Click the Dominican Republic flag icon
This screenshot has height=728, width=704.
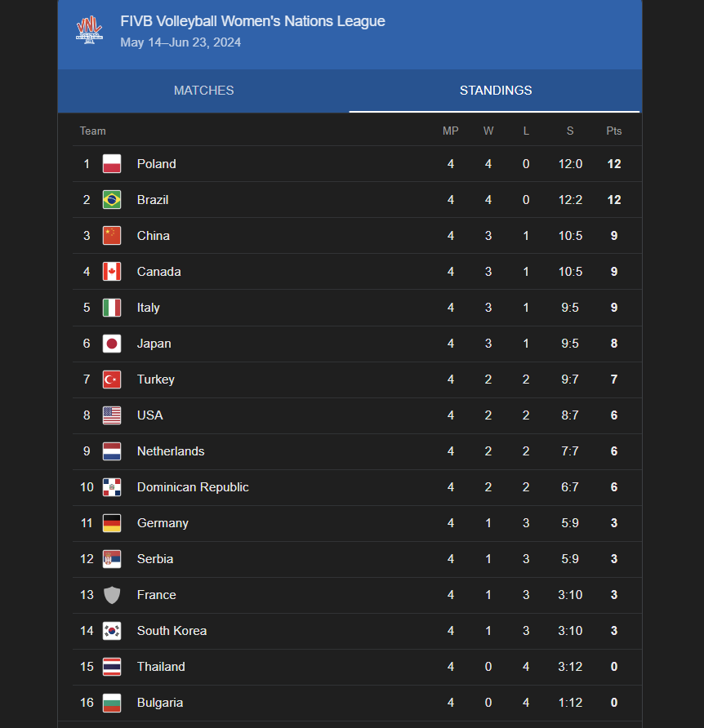point(112,487)
